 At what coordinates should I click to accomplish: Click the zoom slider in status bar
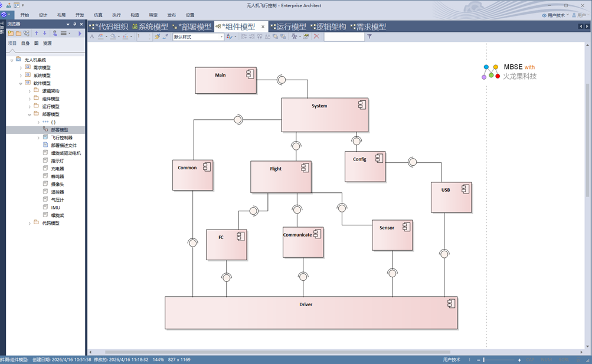pyautogui.click(x=484, y=360)
